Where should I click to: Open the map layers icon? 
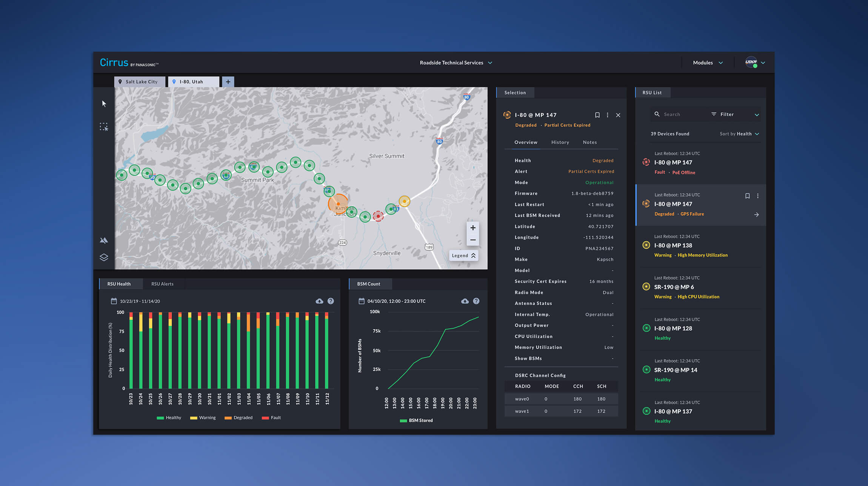(x=104, y=257)
